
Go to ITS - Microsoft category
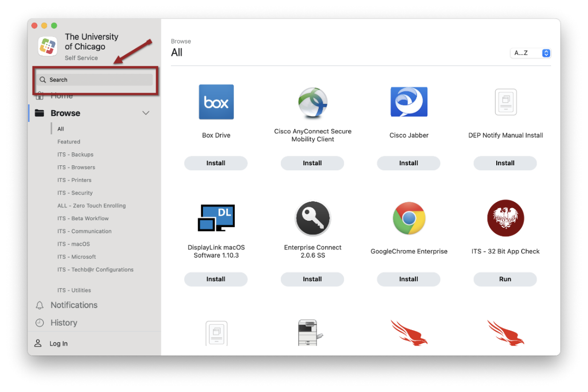pyautogui.click(x=76, y=257)
